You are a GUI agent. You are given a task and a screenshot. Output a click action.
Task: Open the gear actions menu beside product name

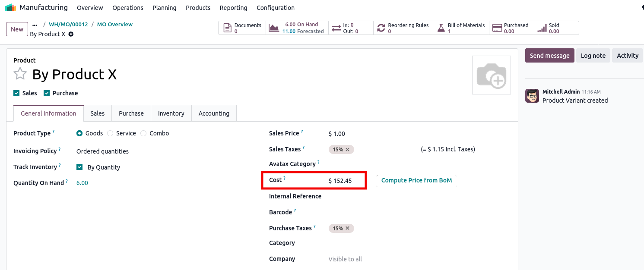point(71,34)
